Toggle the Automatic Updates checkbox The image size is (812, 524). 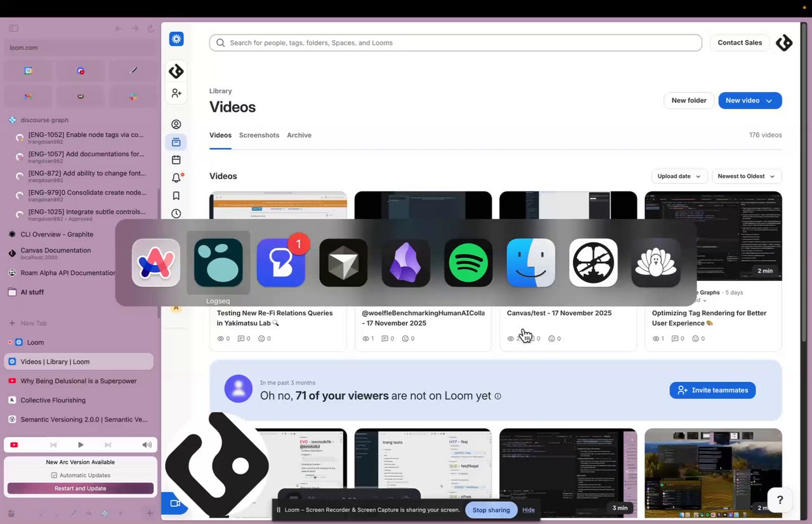click(54, 475)
